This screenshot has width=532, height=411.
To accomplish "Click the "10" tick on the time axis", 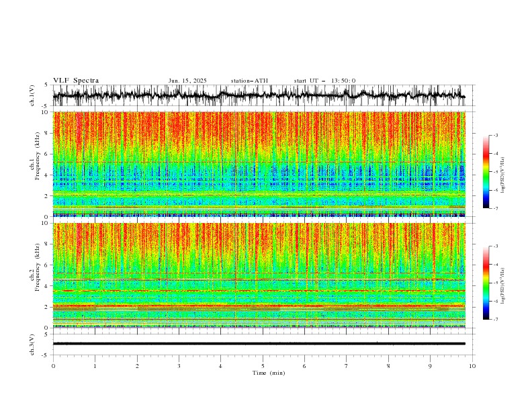I will 472,366.
